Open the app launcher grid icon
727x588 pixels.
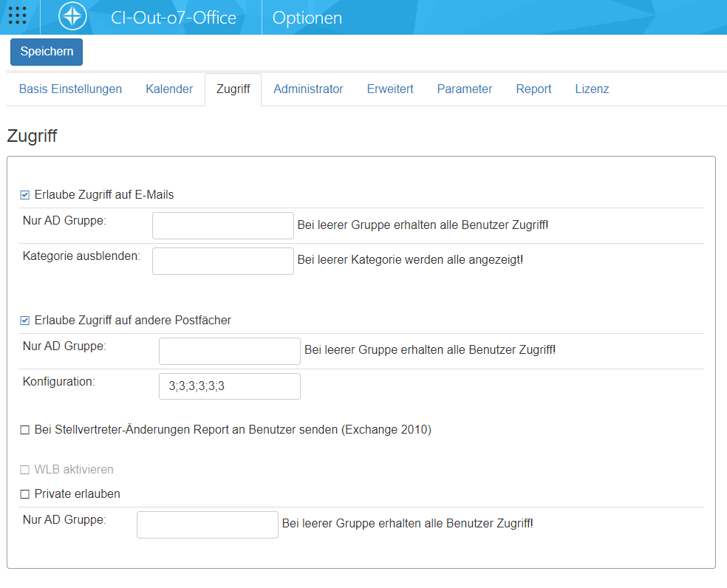17,17
